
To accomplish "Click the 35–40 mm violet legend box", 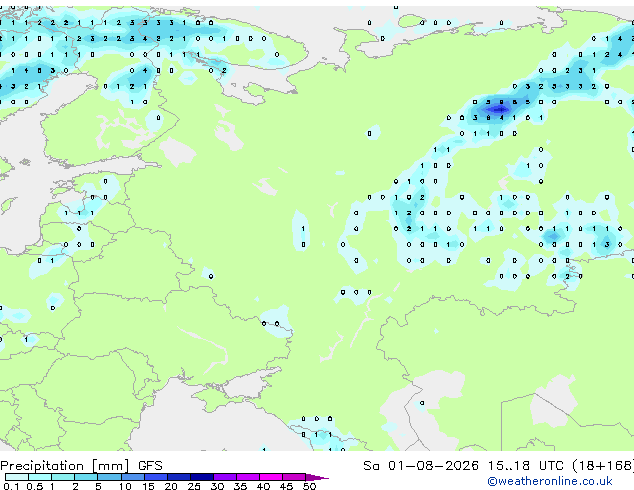I will click(x=248, y=477).
